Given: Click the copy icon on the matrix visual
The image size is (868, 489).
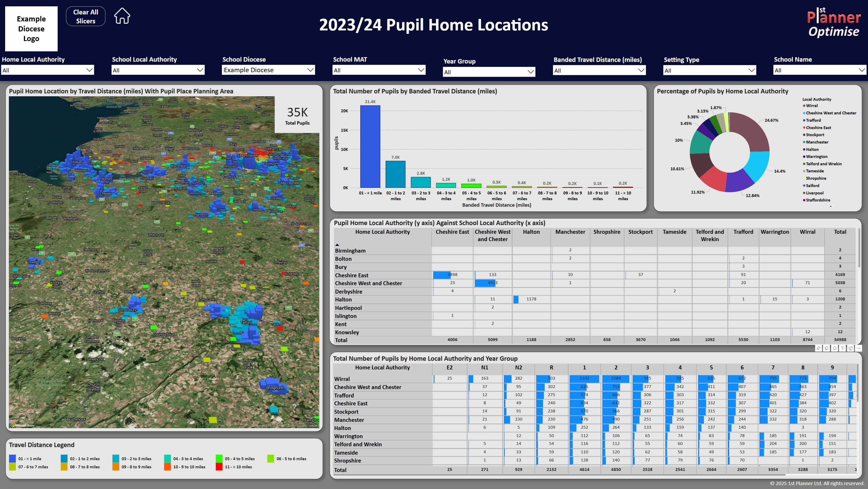Looking at the screenshot, I should [826, 349].
